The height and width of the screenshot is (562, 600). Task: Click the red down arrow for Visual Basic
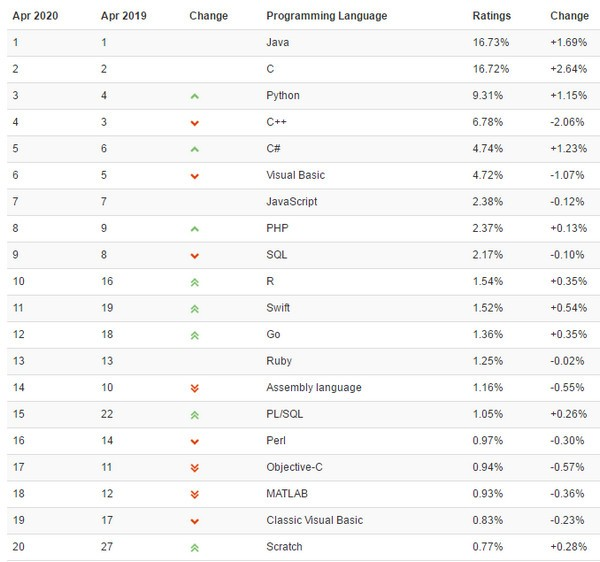(194, 176)
